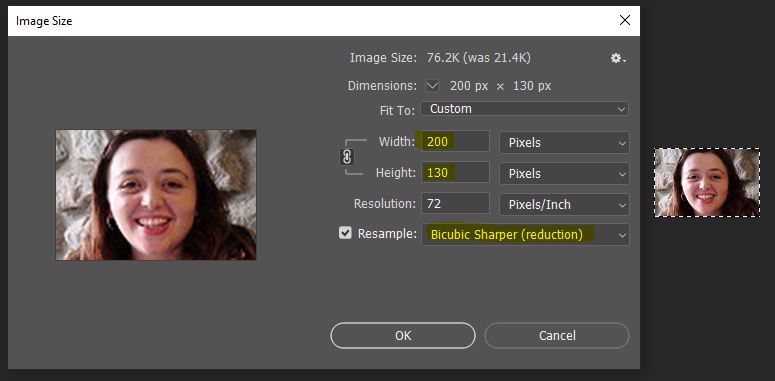775x381 pixels.
Task: Open the Fit To Custom dropdown
Action: [524, 109]
